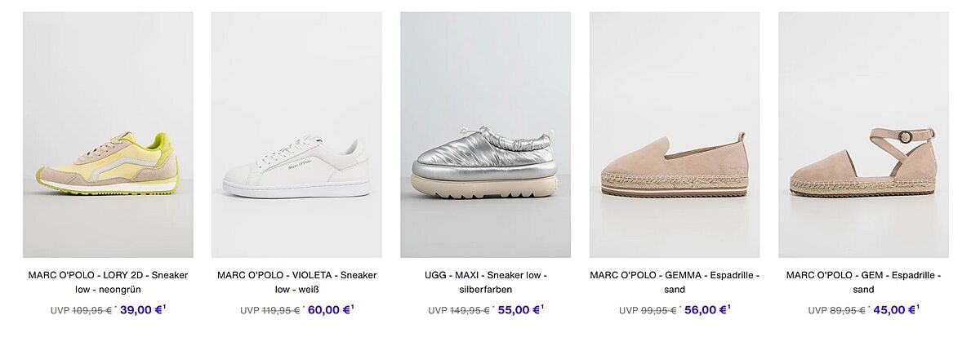Click the crossed-out UVP 119,95 € price

coord(270,310)
